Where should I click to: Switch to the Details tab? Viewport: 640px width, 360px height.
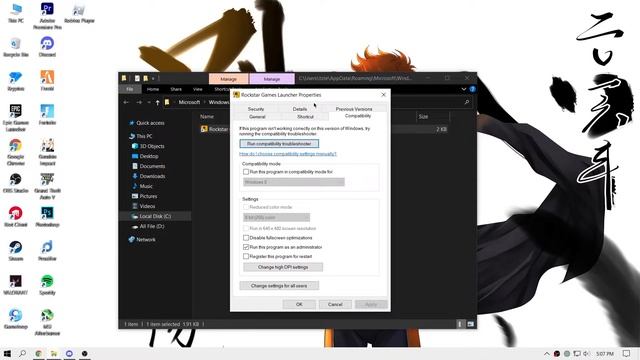click(x=300, y=109)
